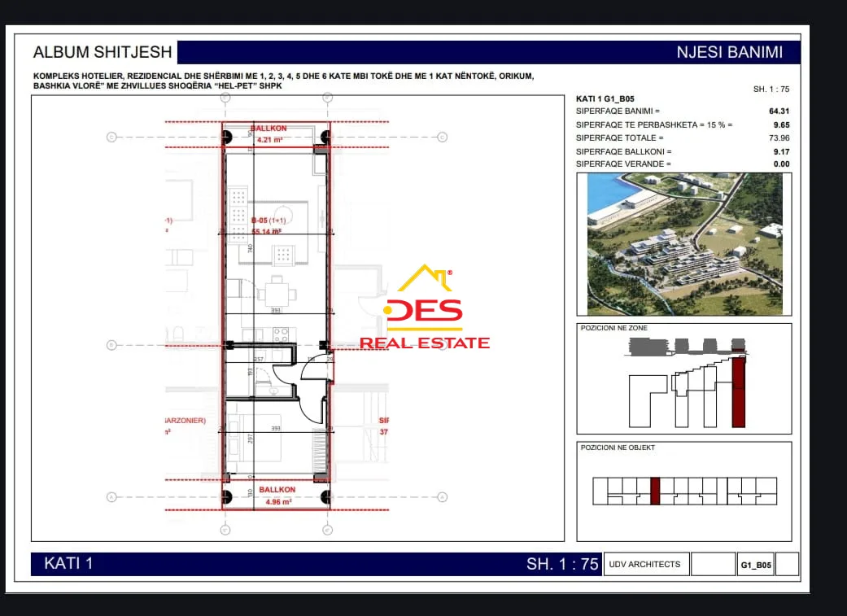Select the living area value "64.31"
This screenshot has height=616, width=847.
click(x=779, y=111)
